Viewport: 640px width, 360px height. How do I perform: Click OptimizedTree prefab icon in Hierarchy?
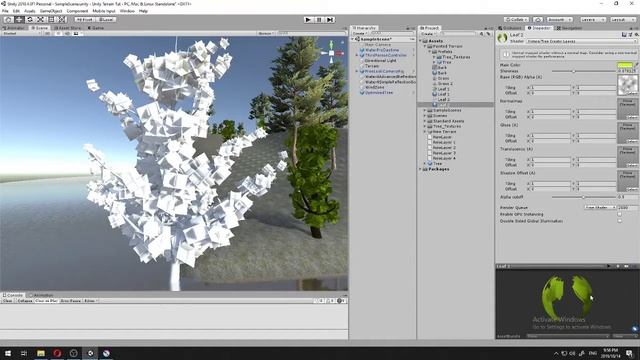(362, 93)
